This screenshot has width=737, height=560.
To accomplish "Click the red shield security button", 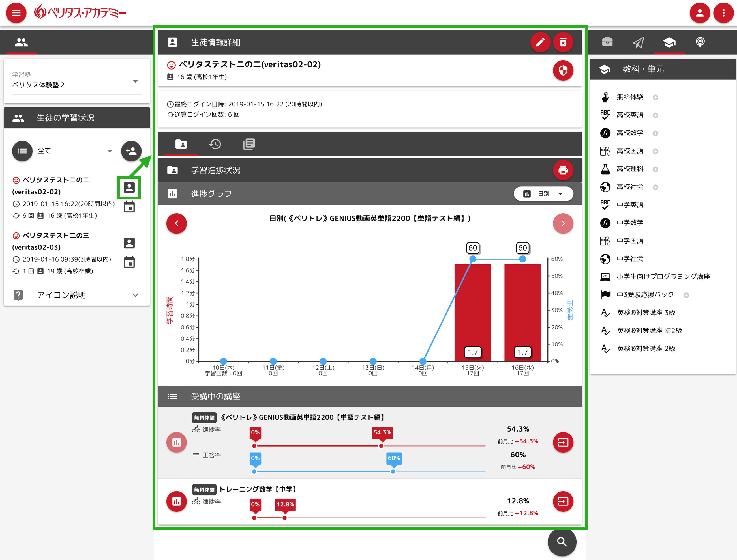I will pos(563,70).
